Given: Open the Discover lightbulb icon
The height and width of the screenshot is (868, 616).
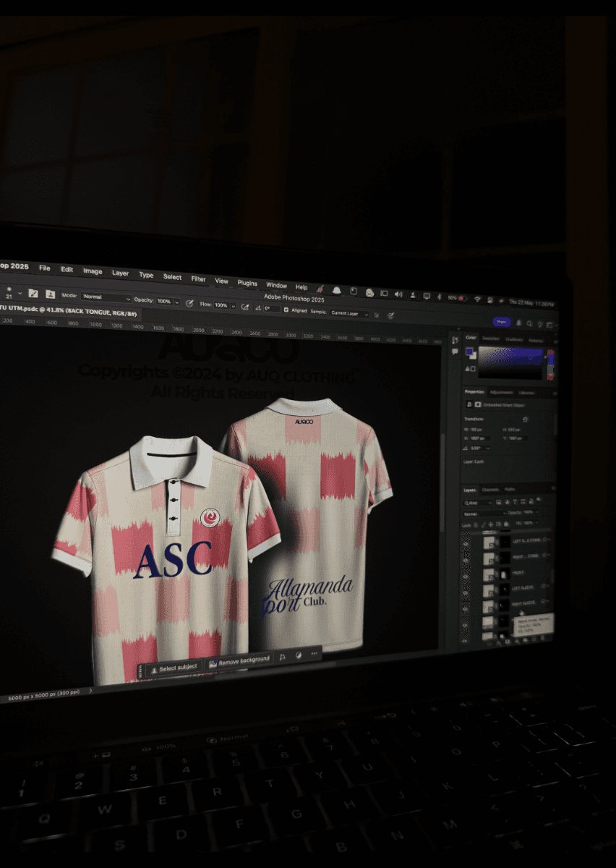Looking at the screenshot, I should (x=539, y=324).
